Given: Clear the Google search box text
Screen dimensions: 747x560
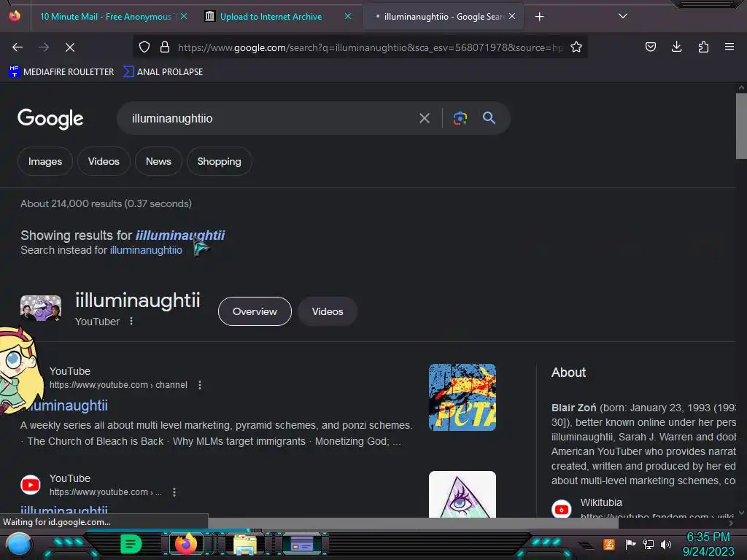Looking at the screenshot, I should click(425, 118).
